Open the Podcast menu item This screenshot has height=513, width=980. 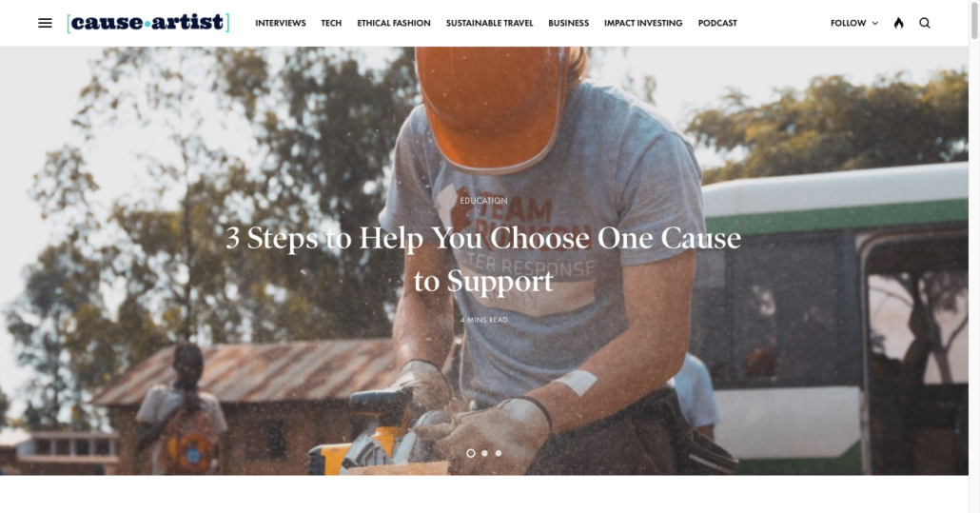coord(717,23)
